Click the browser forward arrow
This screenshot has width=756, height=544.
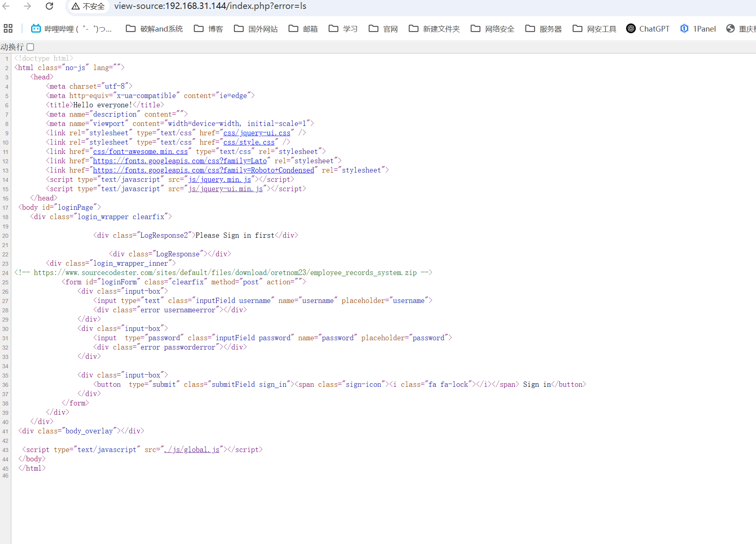point(27,6)
